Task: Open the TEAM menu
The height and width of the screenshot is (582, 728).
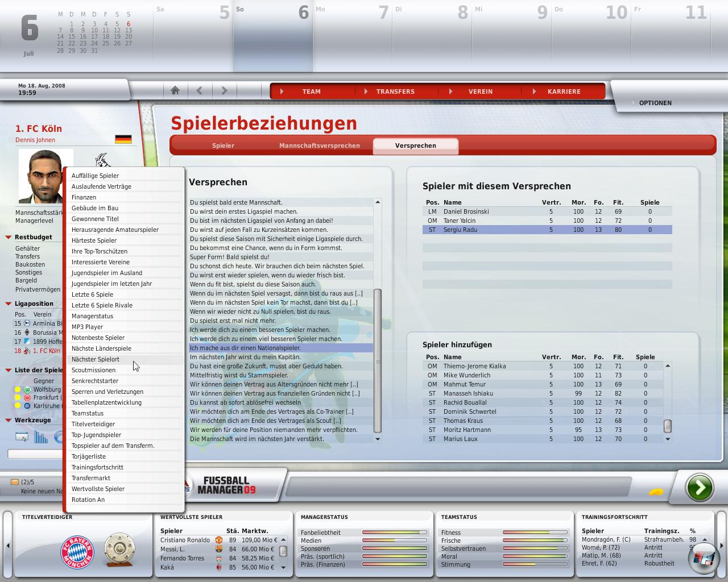Action: point(311,92)
